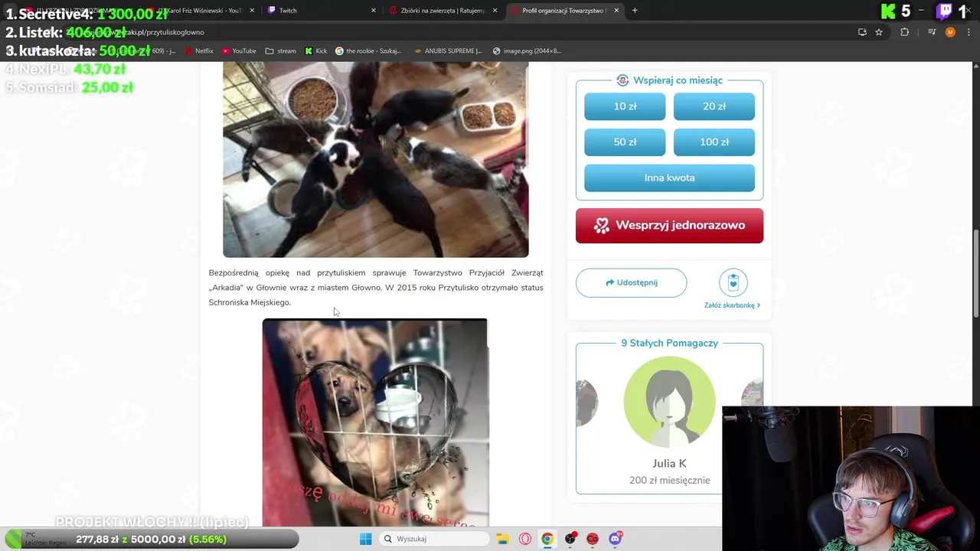Open Kick bookmark
980x551 pixels.
tap(316, 51)
